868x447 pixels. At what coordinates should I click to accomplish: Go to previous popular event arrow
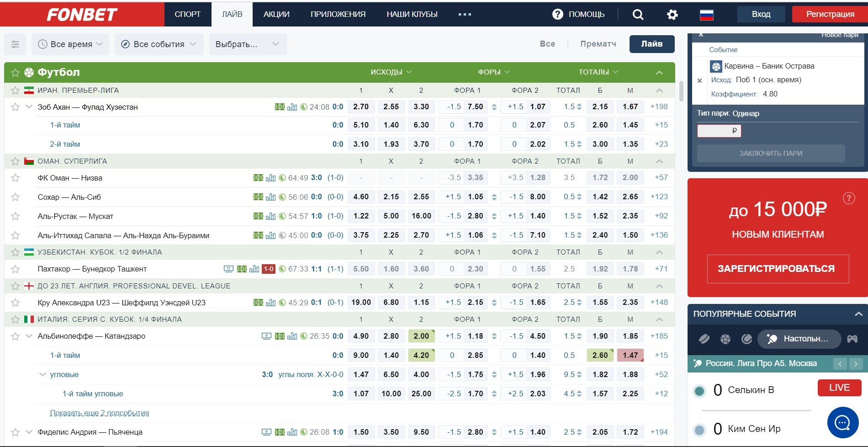[x=840, y=364]
